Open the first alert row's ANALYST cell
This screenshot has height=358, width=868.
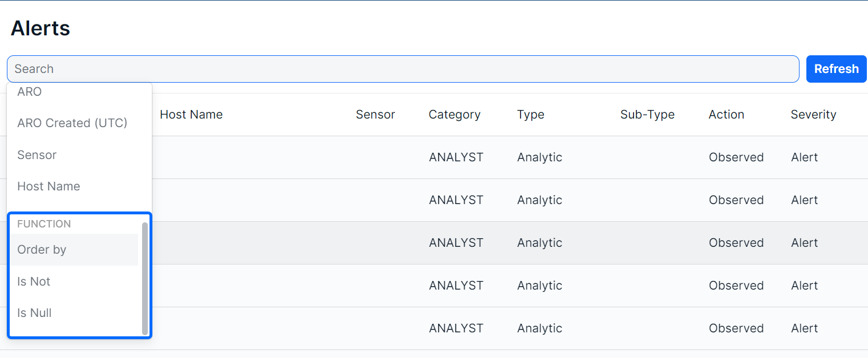point(456,157)
